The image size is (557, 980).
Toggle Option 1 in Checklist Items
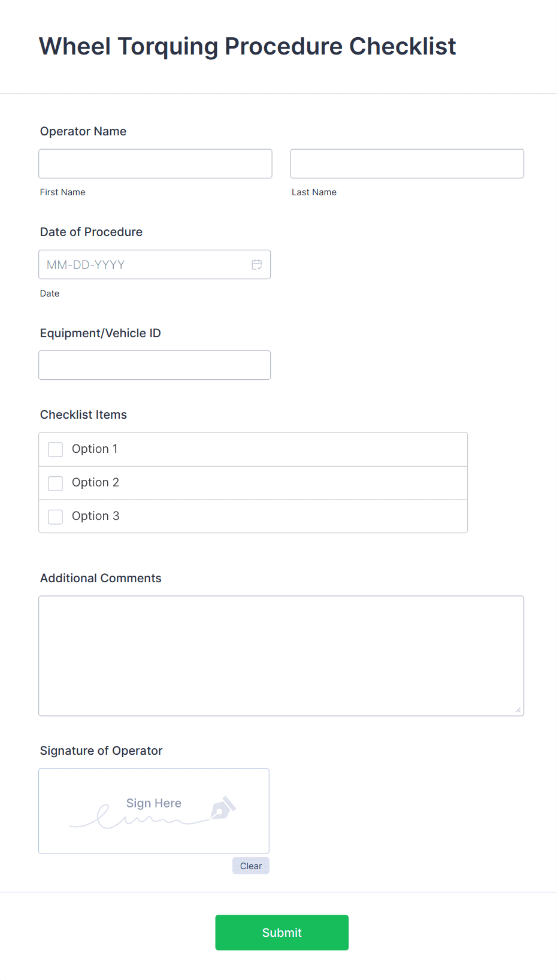(x=55, y=449)
